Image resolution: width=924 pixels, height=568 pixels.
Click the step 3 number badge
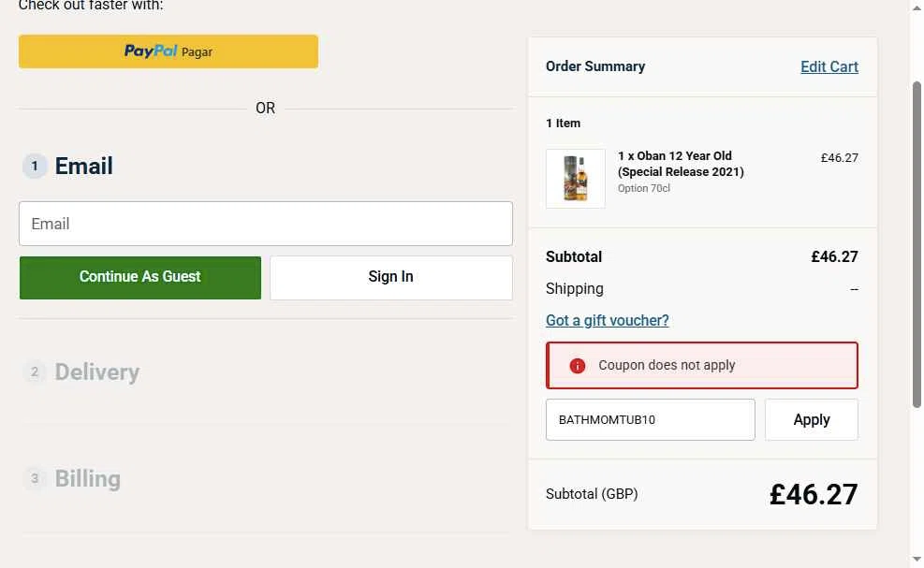point(35,478)
